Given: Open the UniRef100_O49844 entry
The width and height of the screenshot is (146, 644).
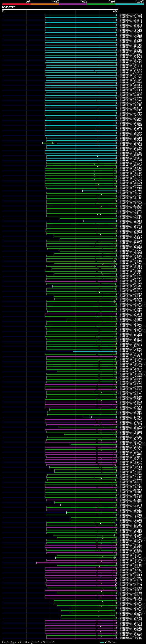Looking at the screenshot, I should (x=131, y=58).
